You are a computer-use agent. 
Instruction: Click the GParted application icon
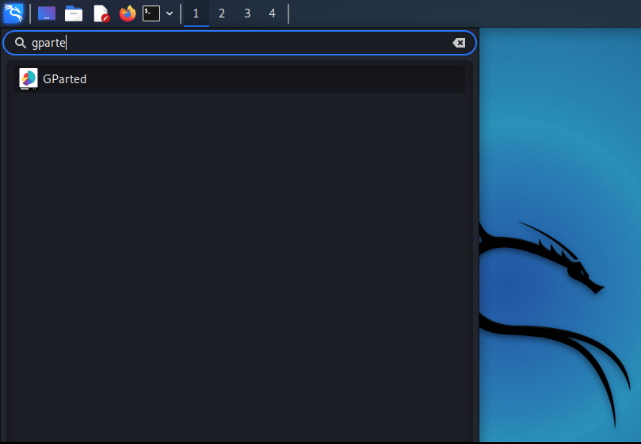(x=28, y=79)
